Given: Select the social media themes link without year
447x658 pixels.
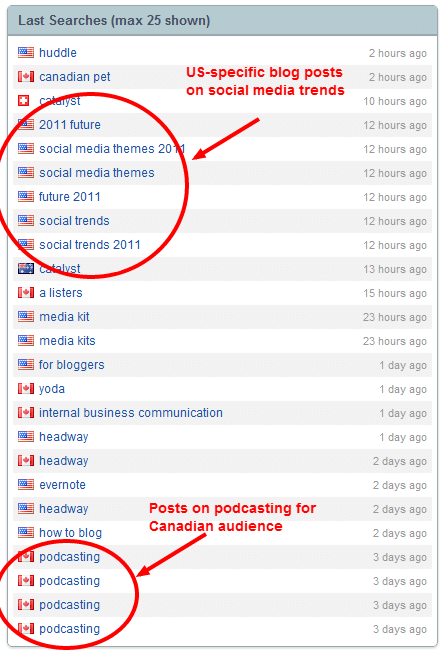Looking at the screenshot, I should (x=97, y=172).
